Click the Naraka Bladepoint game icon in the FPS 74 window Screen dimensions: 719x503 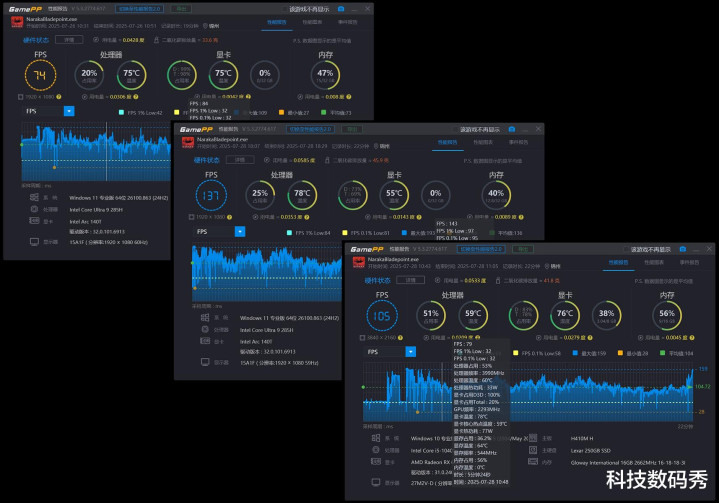[17, 22]
